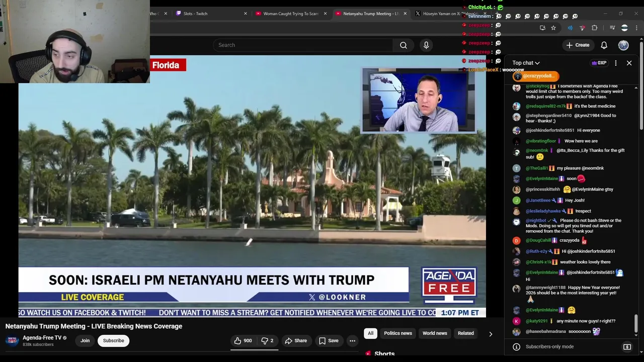Open the YouTube account avatar menu

623,45
